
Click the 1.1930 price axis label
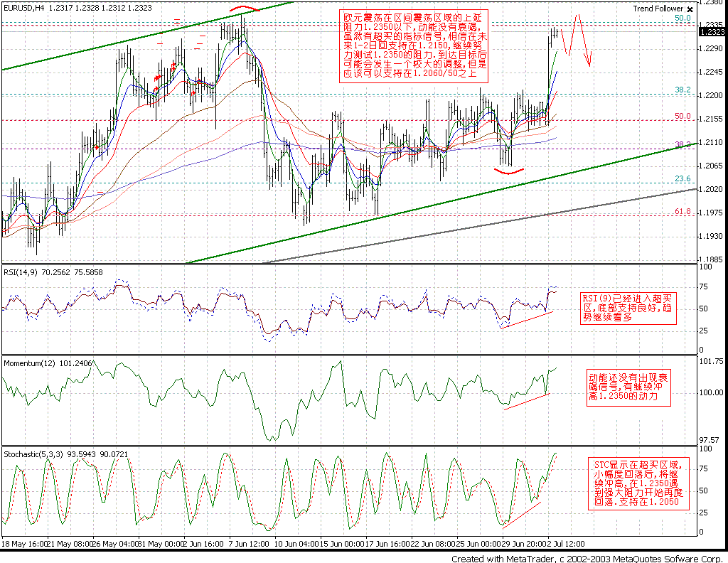click(711, 236)
